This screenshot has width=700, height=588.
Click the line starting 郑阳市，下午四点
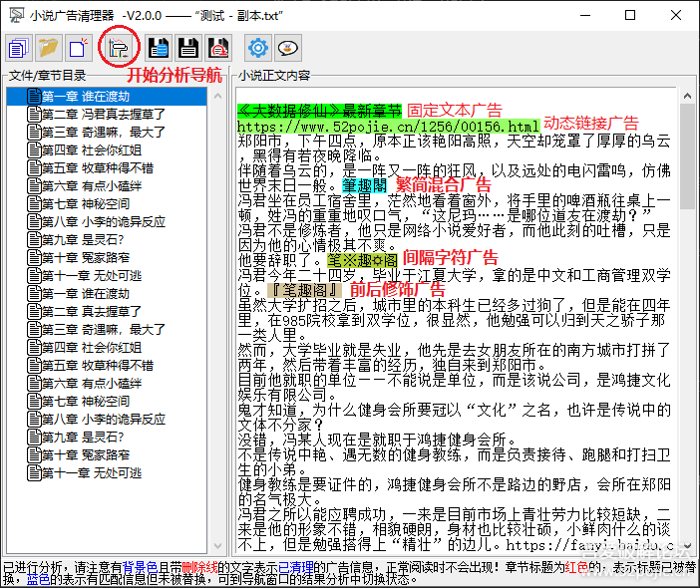[x=454, y=141]
